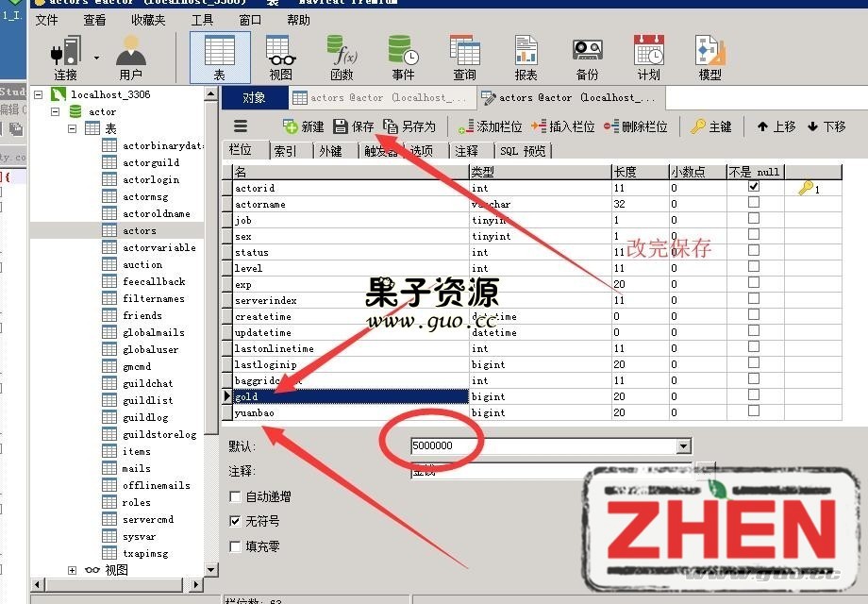The height and width of the screenshot is (604, 868).
Task: Open the 函数 (Function) toolbar icon
Action: coord(342,57)
